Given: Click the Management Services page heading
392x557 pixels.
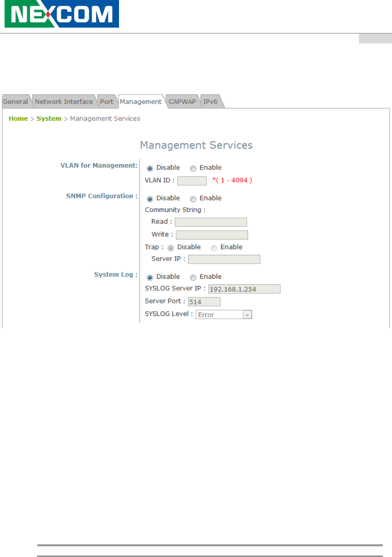Looking at the screenshot, I should [x=196, y=145].
